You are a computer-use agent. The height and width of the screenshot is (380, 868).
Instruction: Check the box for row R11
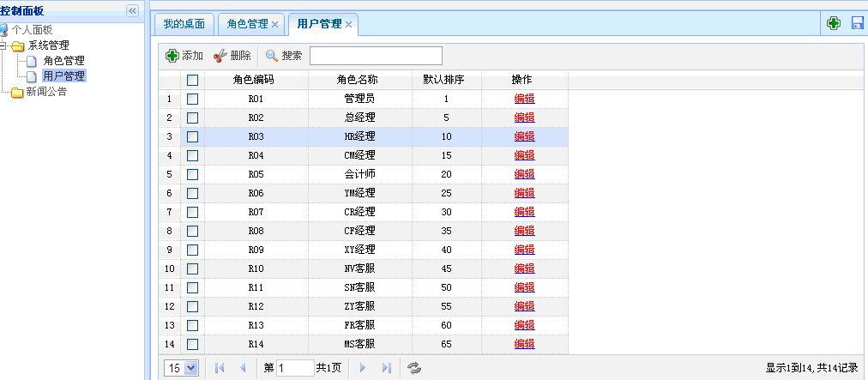(x=192, y=287)
